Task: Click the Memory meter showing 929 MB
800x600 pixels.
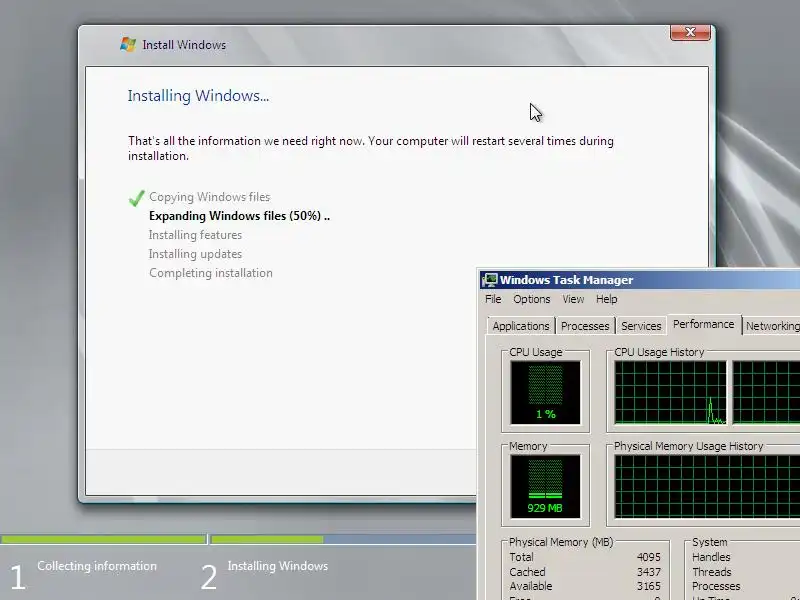Action: (545, 487)
